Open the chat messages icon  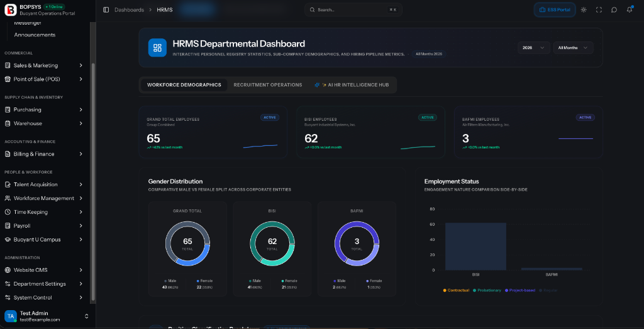coord(614,10)
